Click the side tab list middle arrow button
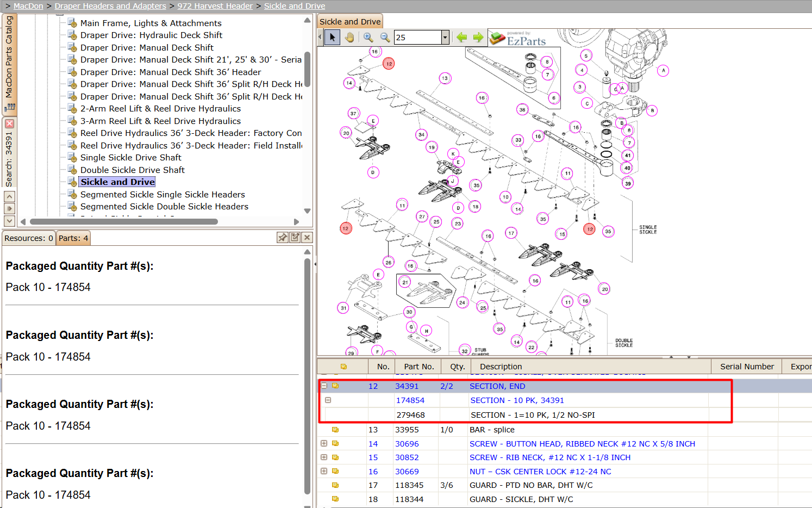This screenshot has width=812, height=508. (9, 209)
